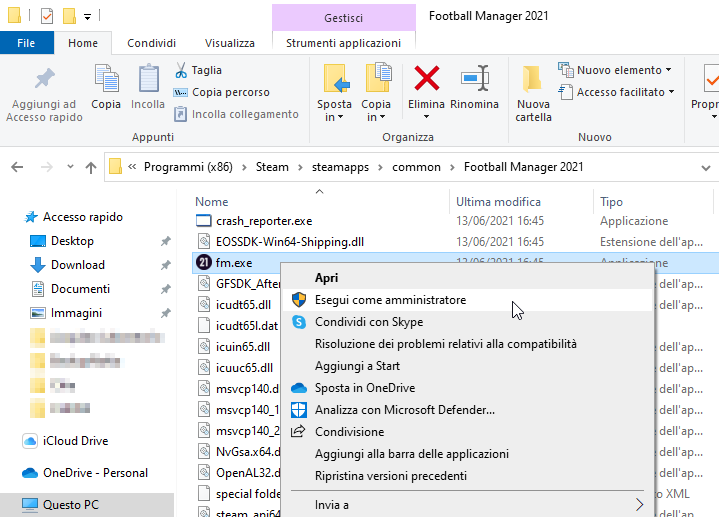
Task: Expand the Elimina dropdown arrow
Action: 426,117
